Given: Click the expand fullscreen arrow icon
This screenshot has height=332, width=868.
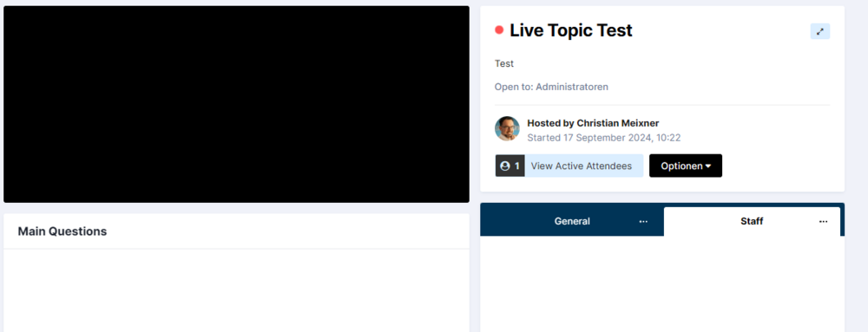Looking at the screenshot, I should tap(820, 31).
